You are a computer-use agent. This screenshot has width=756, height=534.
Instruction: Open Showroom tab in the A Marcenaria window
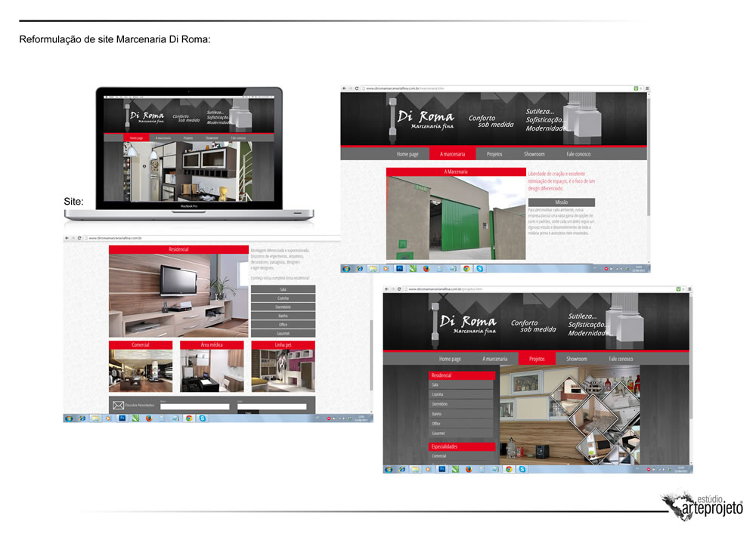(534, 154)
